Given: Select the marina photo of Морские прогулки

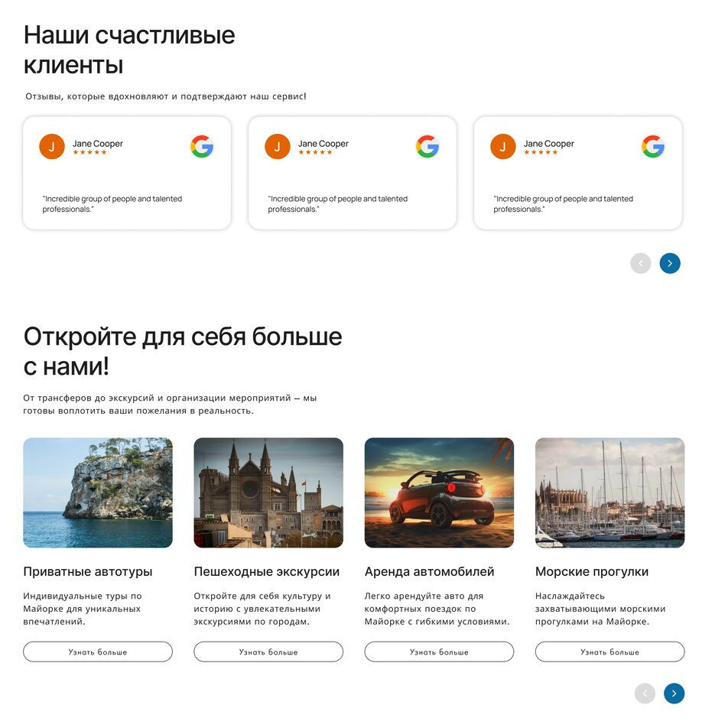Looking at the screenshot, I should (609, 492).
